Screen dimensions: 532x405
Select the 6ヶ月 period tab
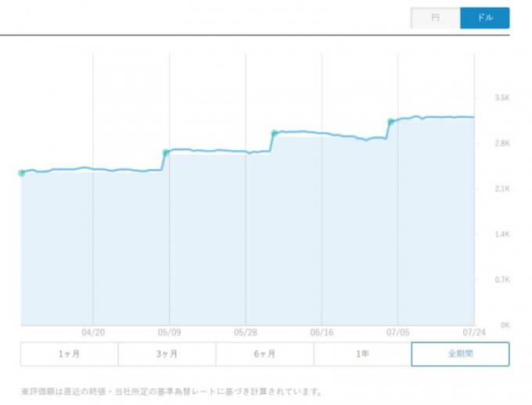[264, 354]
